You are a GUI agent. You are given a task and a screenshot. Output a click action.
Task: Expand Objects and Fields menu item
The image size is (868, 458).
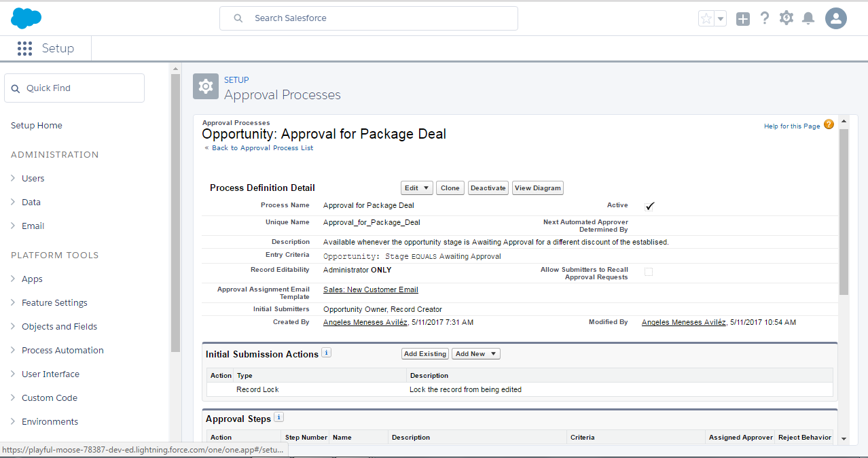pyautogui.click(x=59, y=326)
